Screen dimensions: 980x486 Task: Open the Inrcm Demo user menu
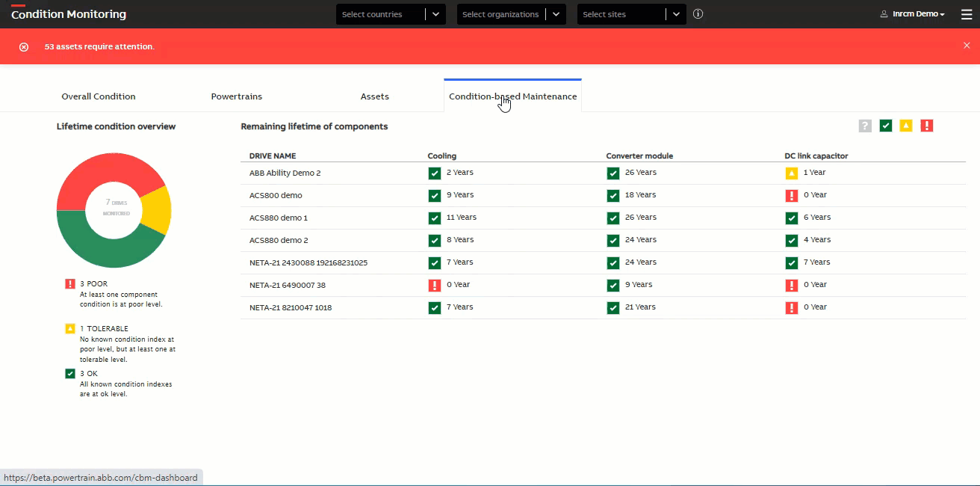(912, 14)
